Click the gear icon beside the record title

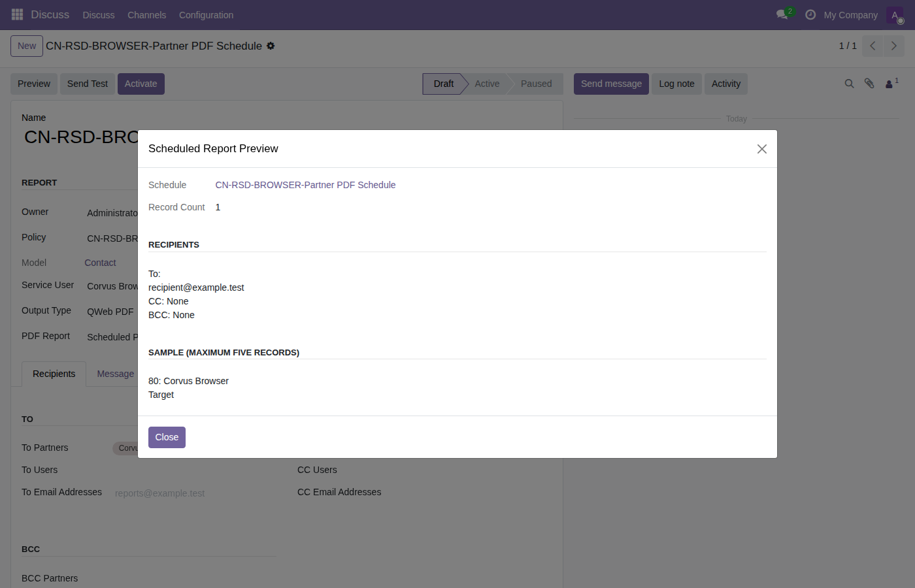[x=271, y=46]
